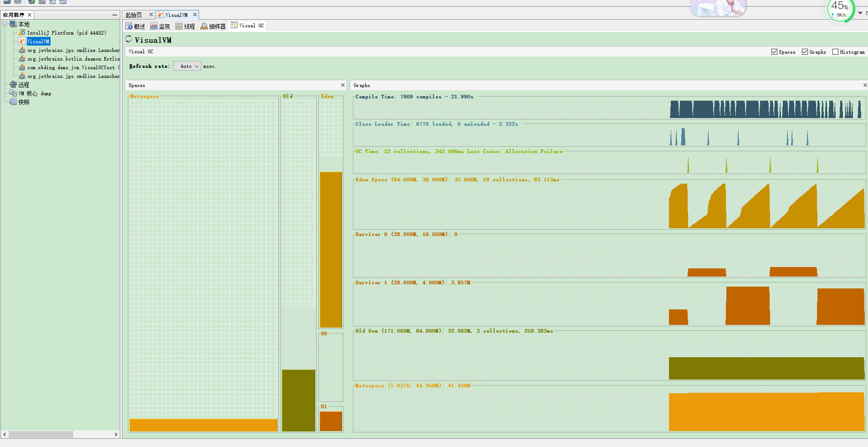This screenshot has width=868, height=447.
Task: Click the Java icon beside com.xbding.demo.jvm.VisualGCTest
Action: tap(22, 67)
